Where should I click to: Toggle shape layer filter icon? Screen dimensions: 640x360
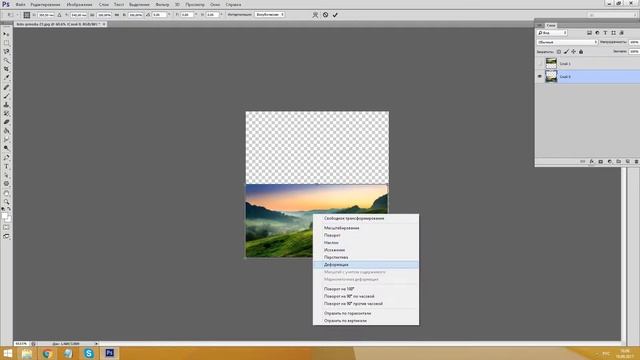coord(613,33)
